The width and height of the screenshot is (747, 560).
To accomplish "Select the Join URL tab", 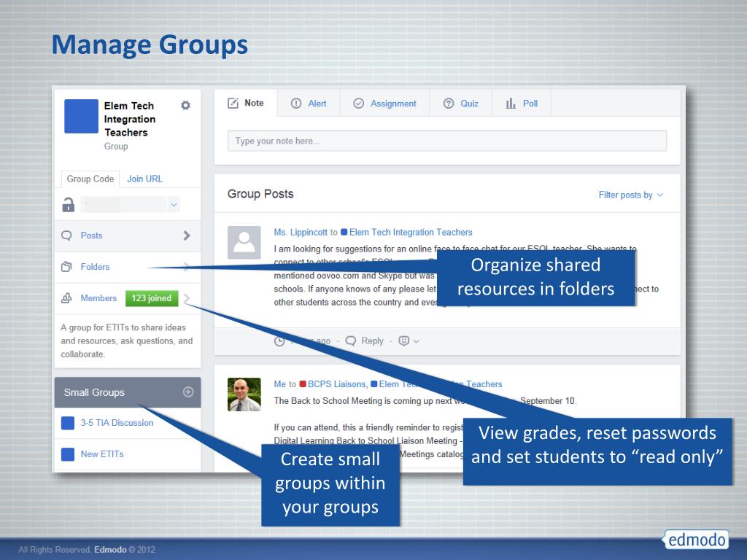I will [145, 179].
